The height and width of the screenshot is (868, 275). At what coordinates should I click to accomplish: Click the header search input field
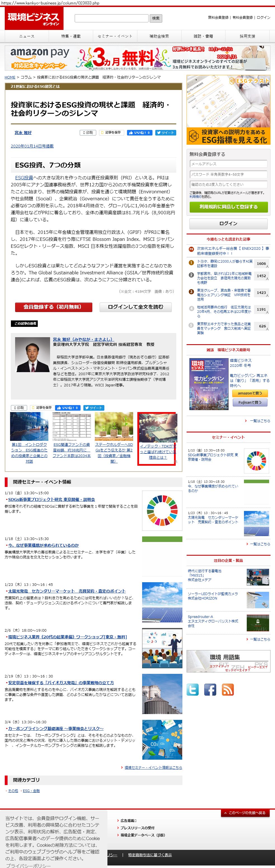click(x=111, y=18)
